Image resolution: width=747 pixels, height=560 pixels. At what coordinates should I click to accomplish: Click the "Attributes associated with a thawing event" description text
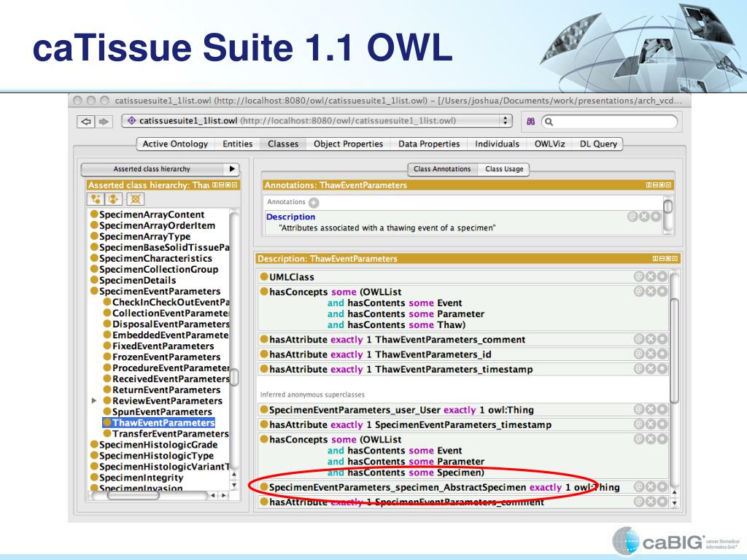[387, 228]
